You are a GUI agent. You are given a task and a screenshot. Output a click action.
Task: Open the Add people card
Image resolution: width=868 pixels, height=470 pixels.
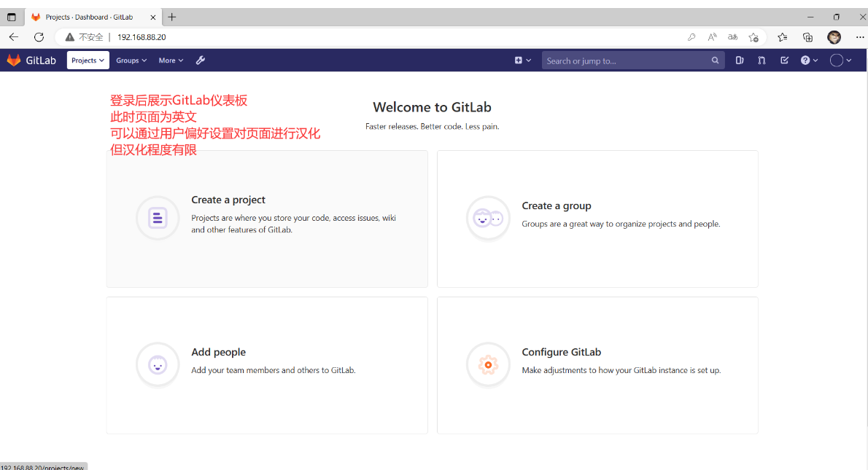click(x=267, y=365)
